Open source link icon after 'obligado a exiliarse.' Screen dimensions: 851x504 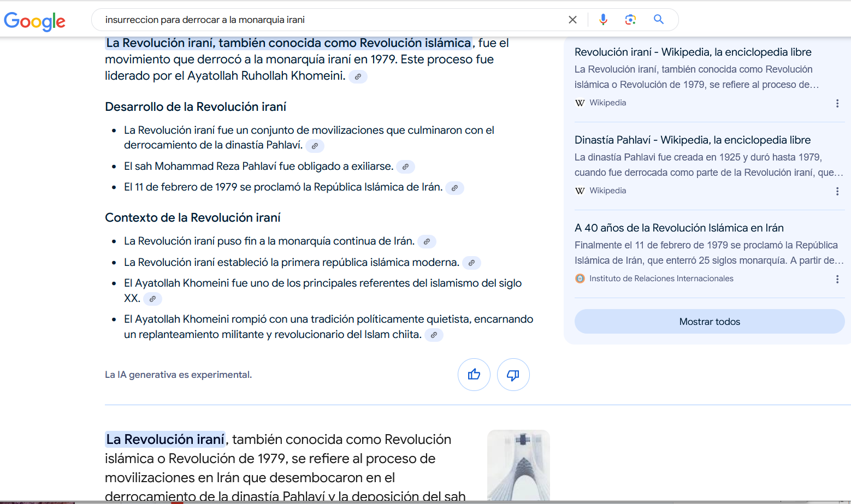point(405,167)
